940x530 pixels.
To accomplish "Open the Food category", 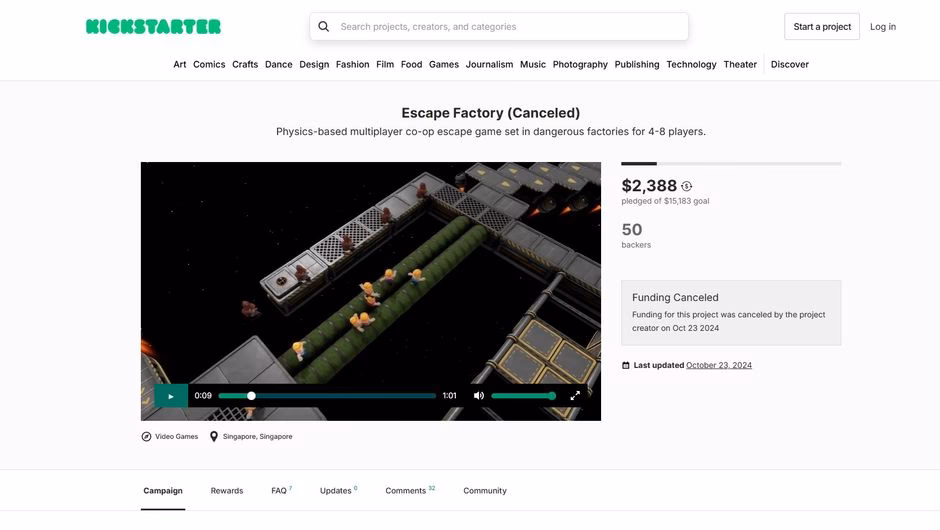I will coord(411,64).
